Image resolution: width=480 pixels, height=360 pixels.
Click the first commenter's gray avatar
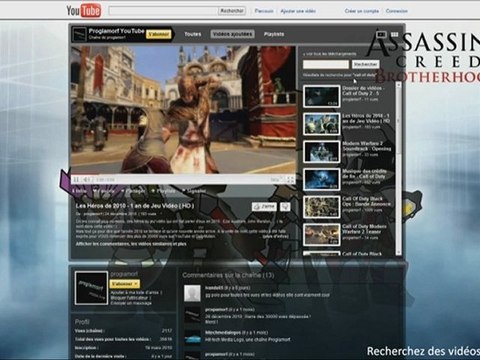(192, 293)
